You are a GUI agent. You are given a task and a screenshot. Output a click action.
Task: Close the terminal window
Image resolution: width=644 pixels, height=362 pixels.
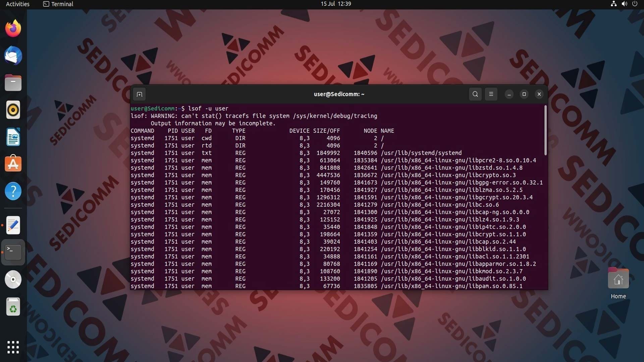539,94
